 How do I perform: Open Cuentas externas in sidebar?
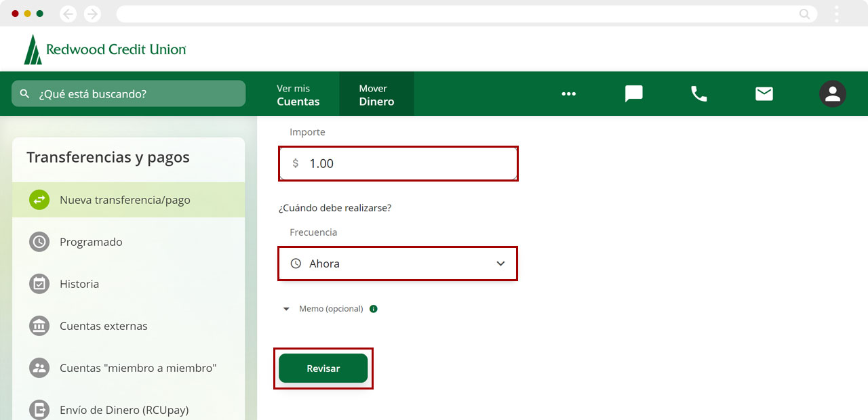pyautogui.click(x=103, y=326)
